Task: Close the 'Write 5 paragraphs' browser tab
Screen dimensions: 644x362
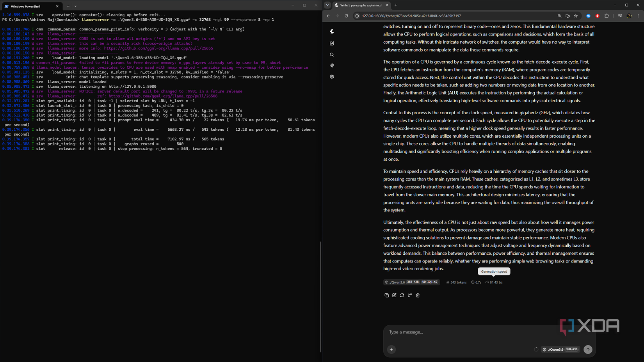Action: [387, 5]
